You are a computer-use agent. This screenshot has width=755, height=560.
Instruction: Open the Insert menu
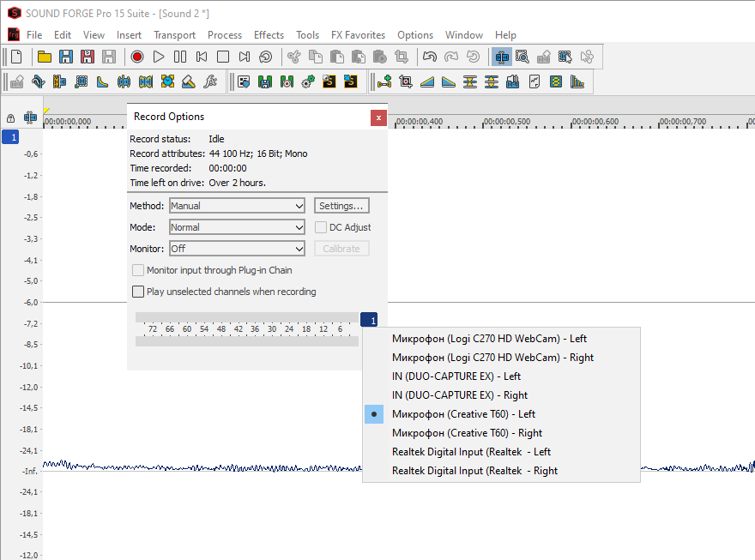129,35
